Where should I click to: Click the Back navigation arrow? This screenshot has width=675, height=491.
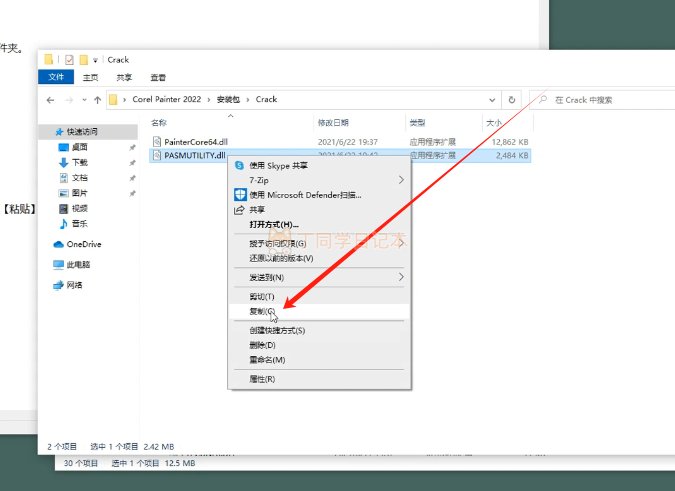coord(50,100)
